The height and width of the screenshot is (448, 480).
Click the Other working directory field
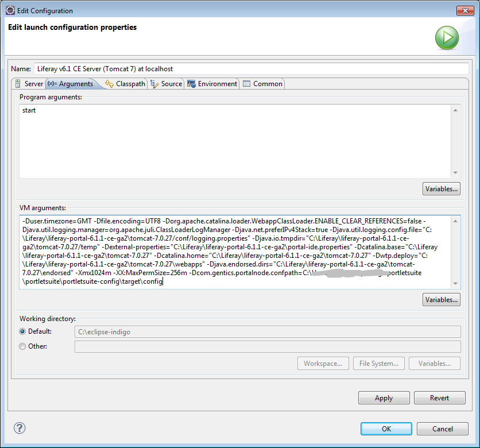(268, 347)
